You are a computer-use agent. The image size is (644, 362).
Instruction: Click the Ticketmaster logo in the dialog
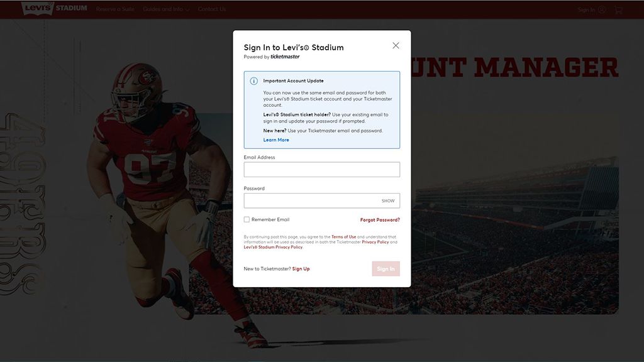pyautogui.click(x=285, y=57)
